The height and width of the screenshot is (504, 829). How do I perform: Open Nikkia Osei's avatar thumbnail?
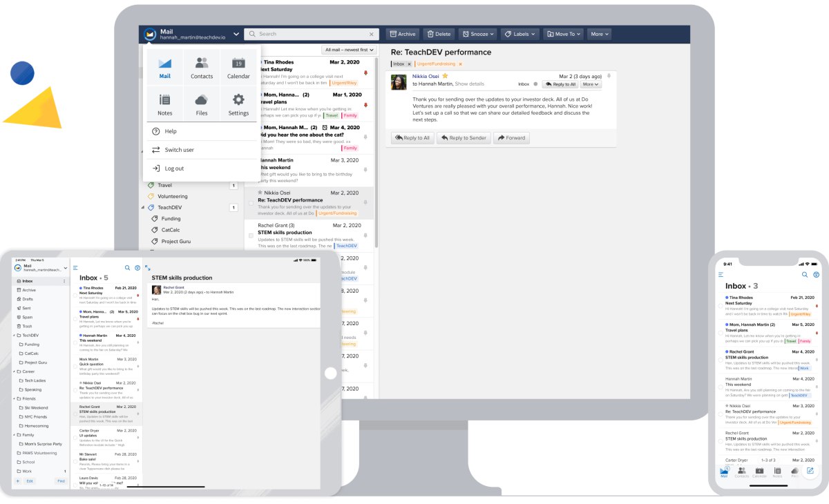click(399, 82)
